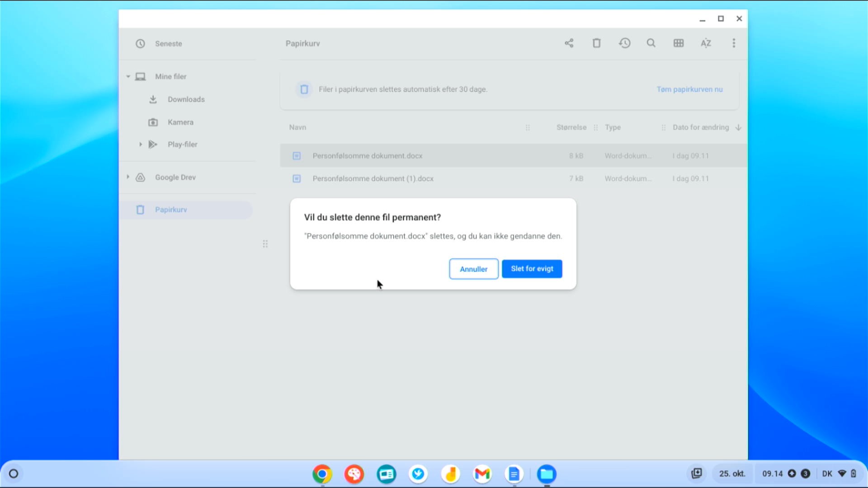Screen dimensions: 868x488
Task: Open Downloads in sidebar
Action: (x=186, y=99)
